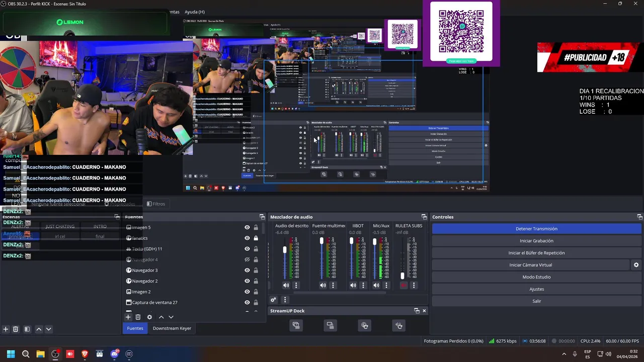Open RULETA SUBS channel three-dot menu

click(x=414, y=286)
